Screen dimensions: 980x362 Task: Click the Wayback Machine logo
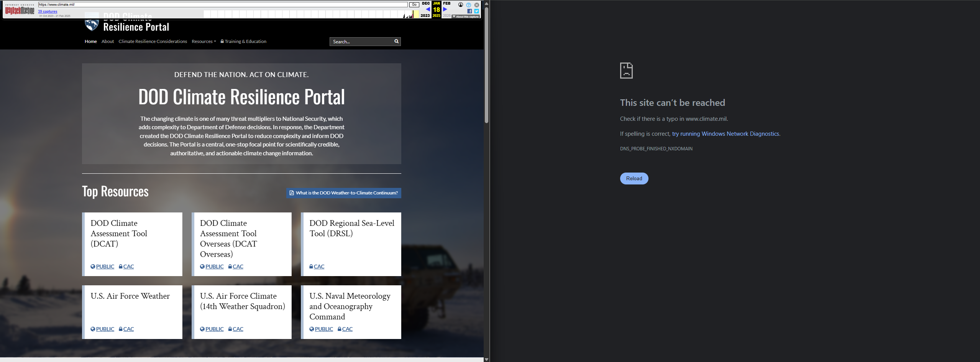(20, 10)
